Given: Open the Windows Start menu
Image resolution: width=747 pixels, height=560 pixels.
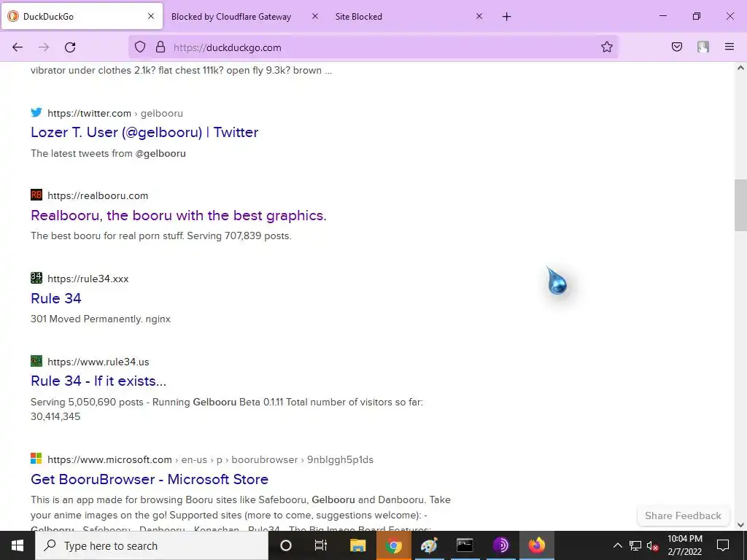Looking at the screenshot, I should (x=18, y=545).
